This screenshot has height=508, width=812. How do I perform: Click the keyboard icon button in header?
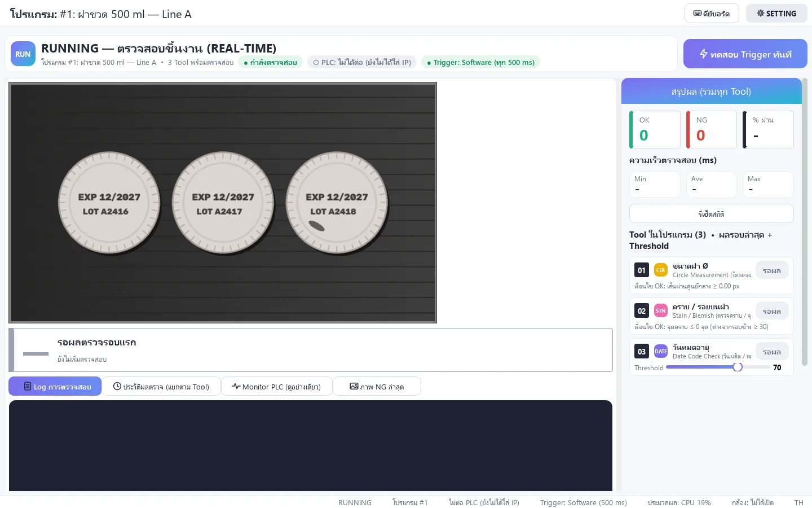coord(712,14)
